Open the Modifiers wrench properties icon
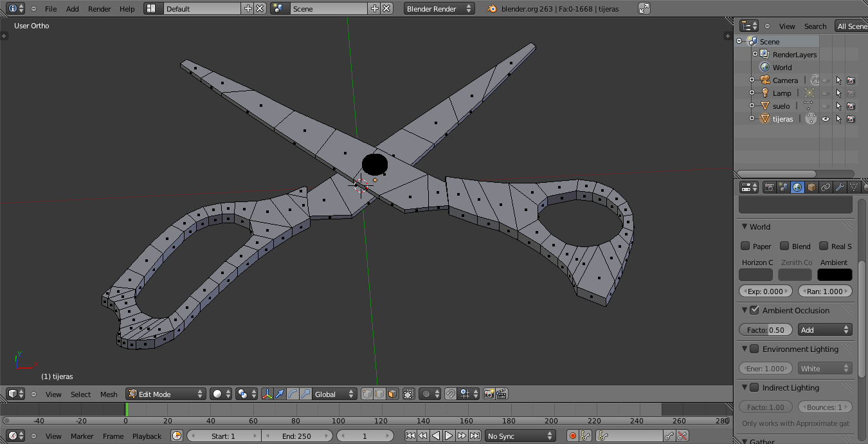Screen dimensions: 868x444 point(840,187)
